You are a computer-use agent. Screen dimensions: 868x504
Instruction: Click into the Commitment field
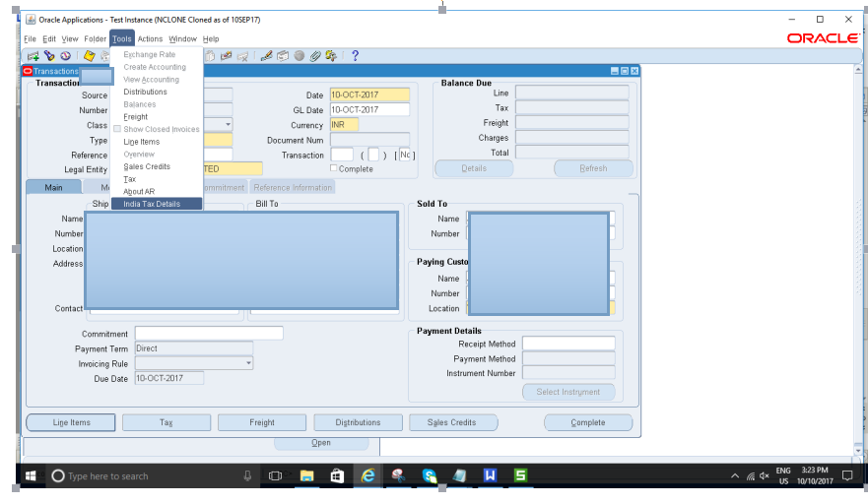209,333
